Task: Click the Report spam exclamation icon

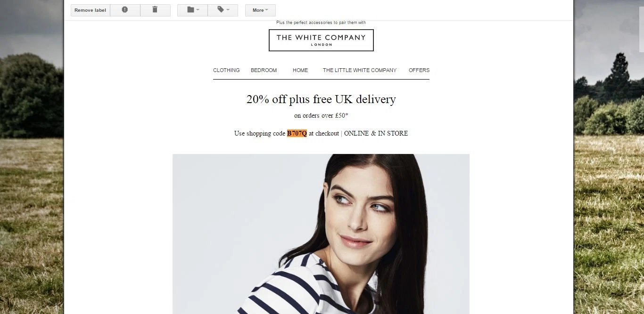Action: coord(125,10)
